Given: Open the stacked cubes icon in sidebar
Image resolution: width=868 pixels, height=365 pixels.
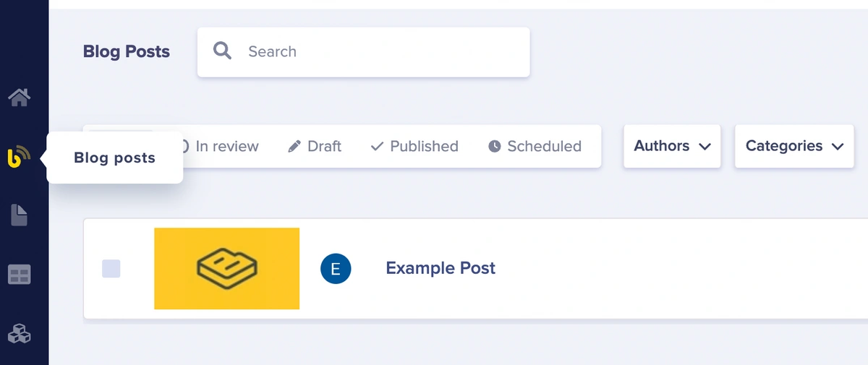Looking at the screenshot, I should [19, 333].
